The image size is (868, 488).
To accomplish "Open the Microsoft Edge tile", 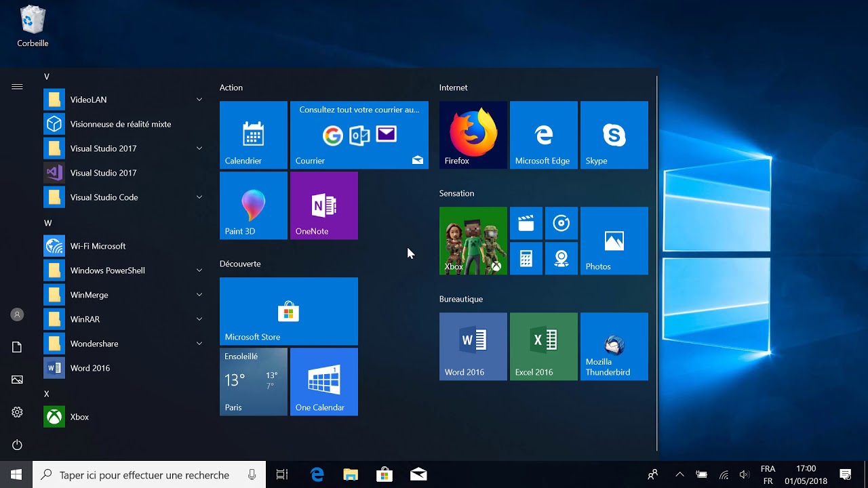I will click(x=544, y=135).
